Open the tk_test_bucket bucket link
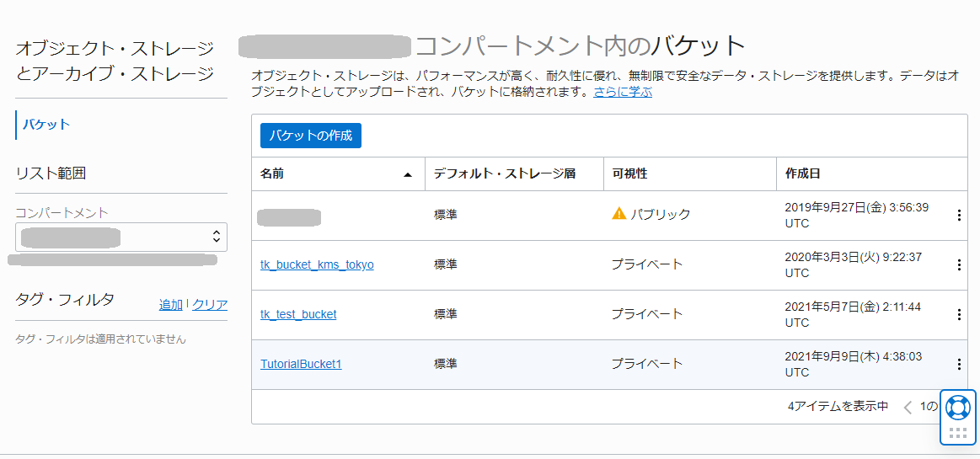 (298, 314)
